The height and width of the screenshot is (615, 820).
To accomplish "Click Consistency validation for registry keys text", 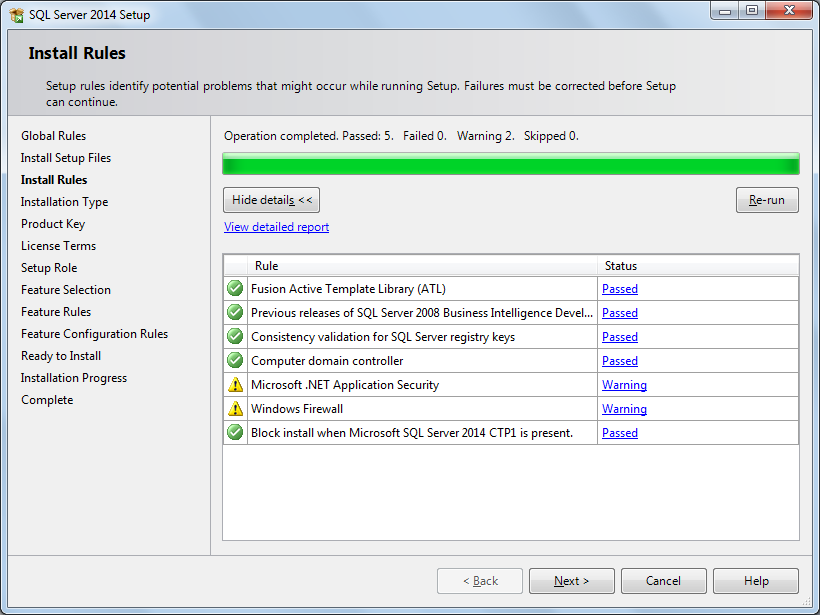I will [x=383, y=337].
